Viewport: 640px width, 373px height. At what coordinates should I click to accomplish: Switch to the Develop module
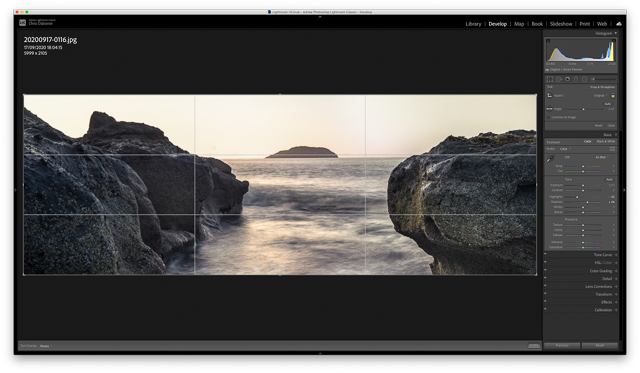[x=498, y=24]
